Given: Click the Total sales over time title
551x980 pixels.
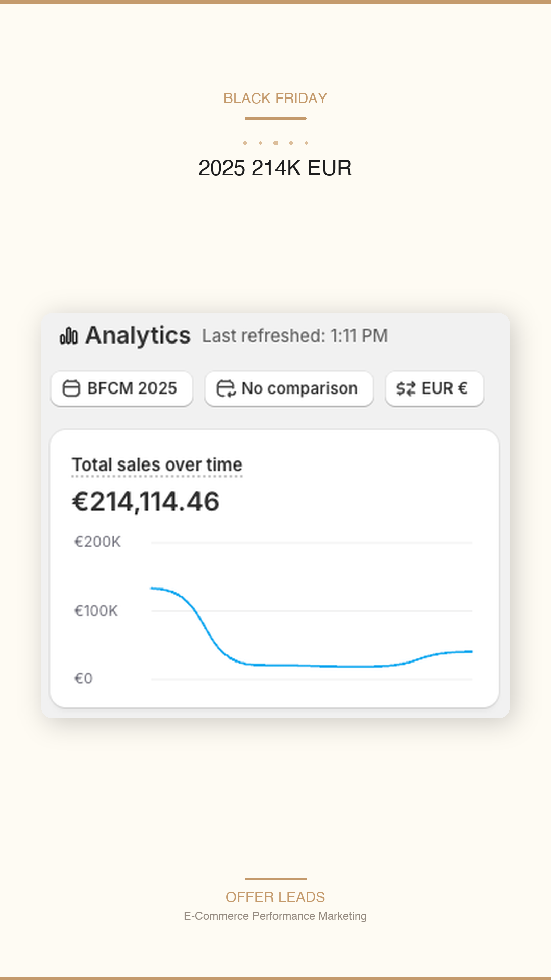Looking at the screenshot, I should pos(157,465).
